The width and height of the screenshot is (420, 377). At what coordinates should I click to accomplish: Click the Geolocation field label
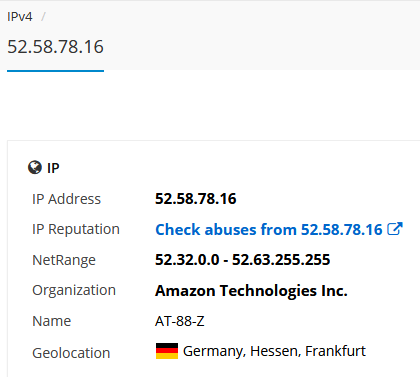pos(71,353)
